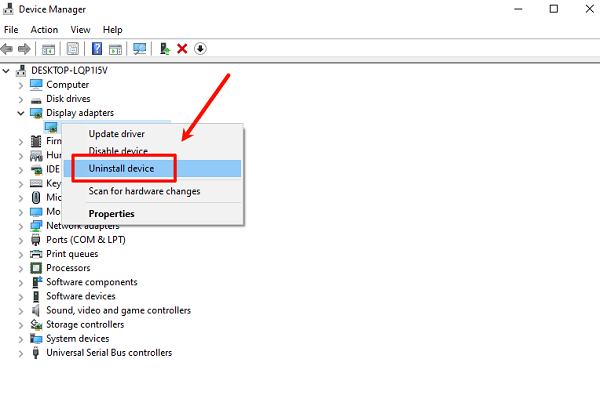Viewport: 600px width, 413px height.
Task: Open the Action menu
Action: 44,29
